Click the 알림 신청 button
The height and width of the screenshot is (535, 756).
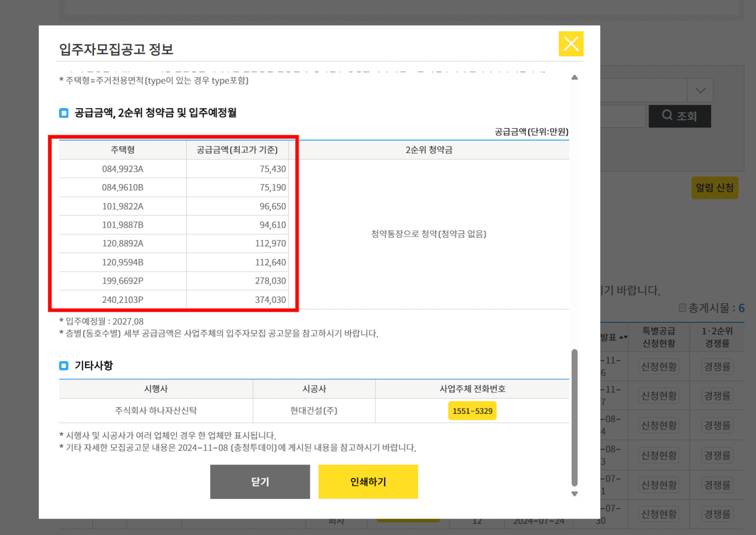pyautogui.click(x=714, y=187)
